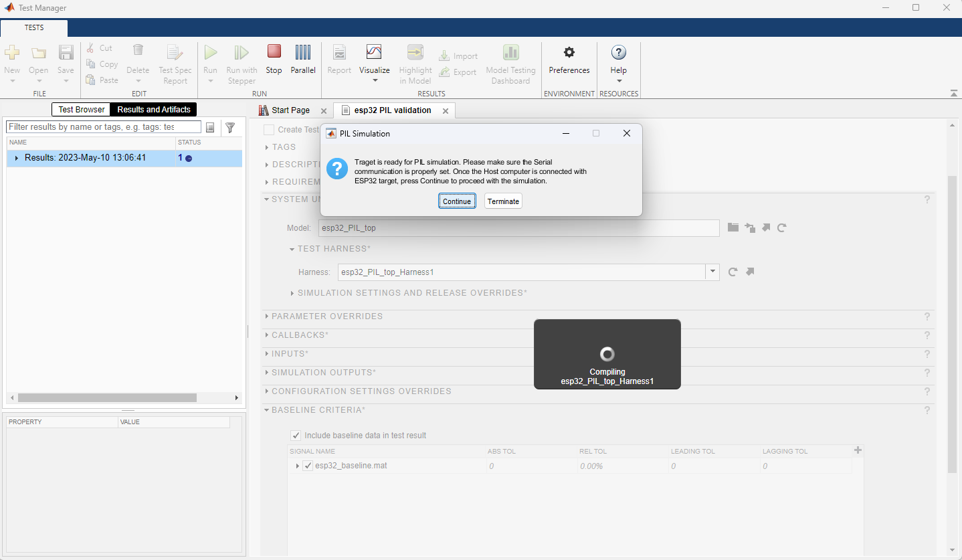Click the green Run play icon
Viewport: 962px width, 560px height.
click(211, 52)
